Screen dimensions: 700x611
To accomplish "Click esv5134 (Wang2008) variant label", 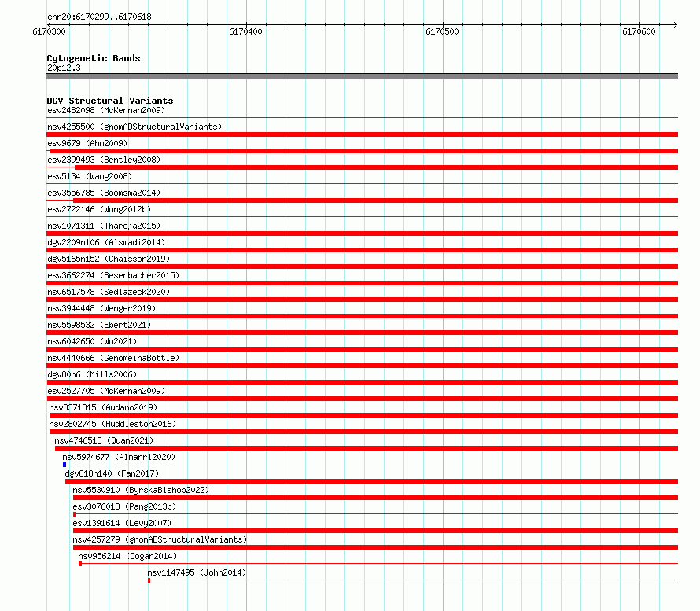I will pos(90,176).
